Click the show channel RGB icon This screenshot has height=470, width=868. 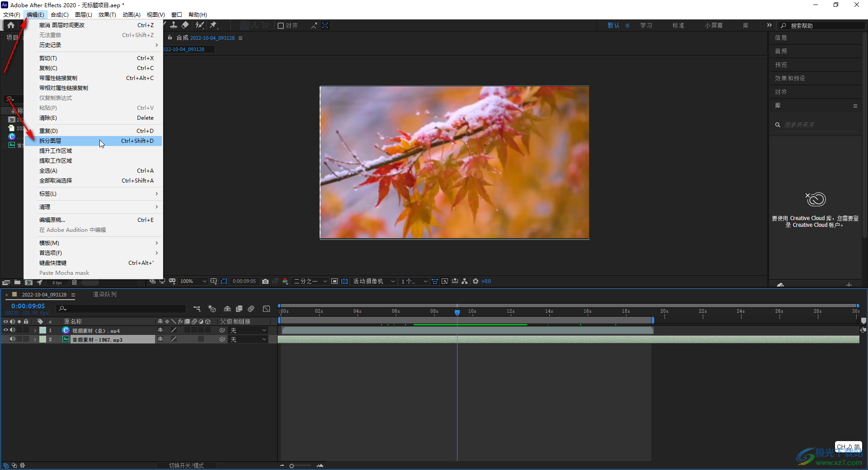click(285, 281)
